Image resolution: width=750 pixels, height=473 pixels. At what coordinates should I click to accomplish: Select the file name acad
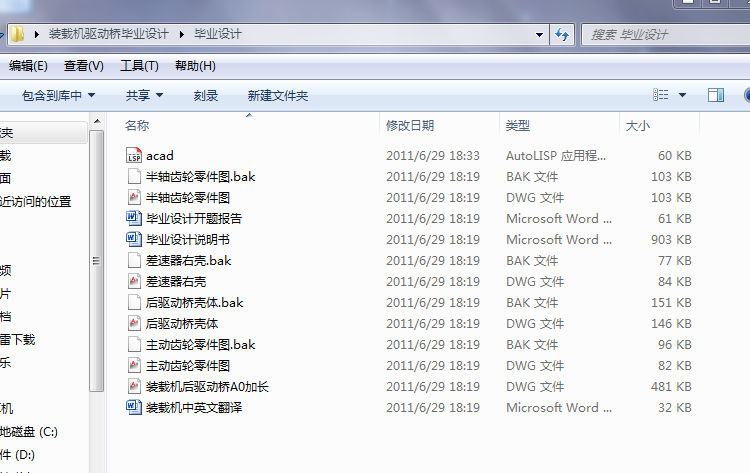[160, 155]
